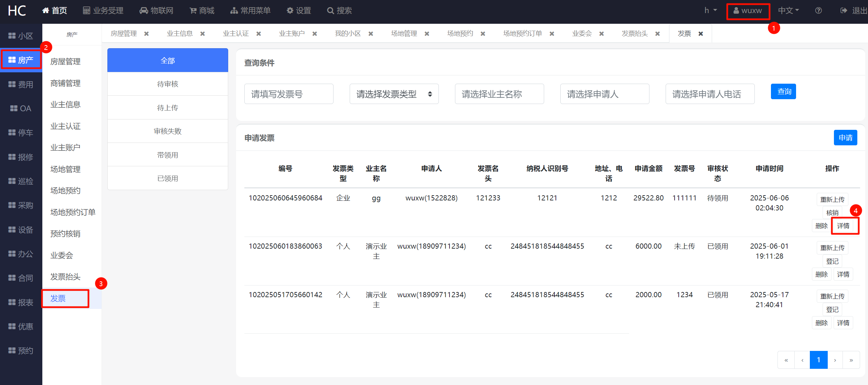Image resolution: width=868 pixels, height=385 pixels.
Task: Focus the 请填写发票号 input field
Action: point(289,94)
